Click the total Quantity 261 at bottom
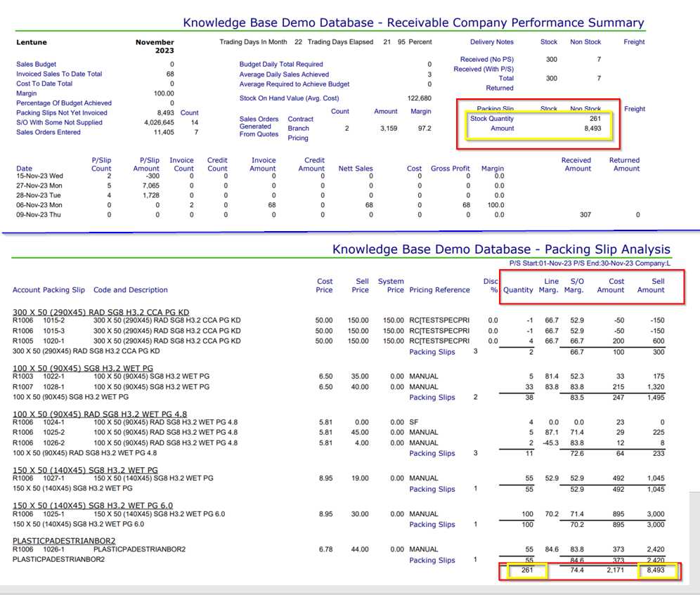This screenshot has width=700, height=595. 527,570
